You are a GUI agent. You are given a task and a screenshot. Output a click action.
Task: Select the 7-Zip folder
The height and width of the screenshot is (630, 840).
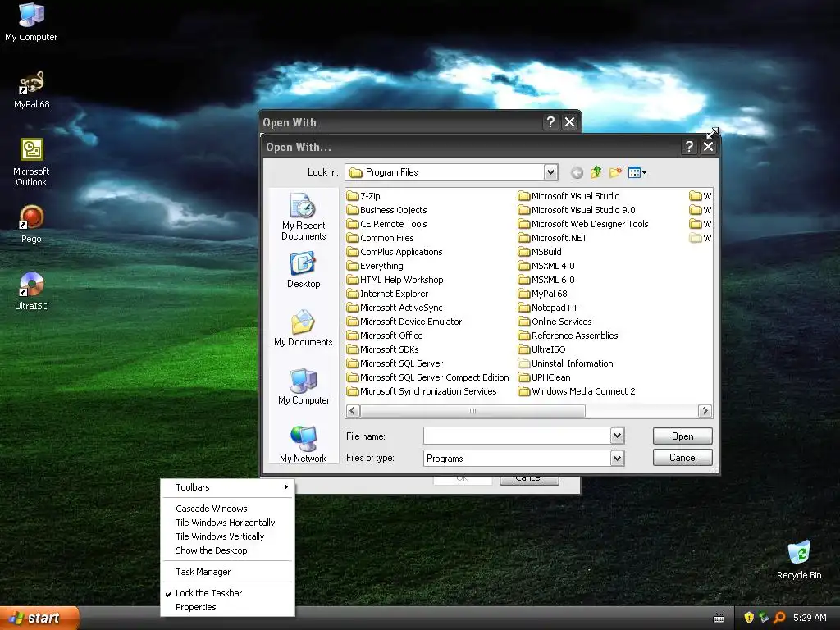(x=363, y=196)
